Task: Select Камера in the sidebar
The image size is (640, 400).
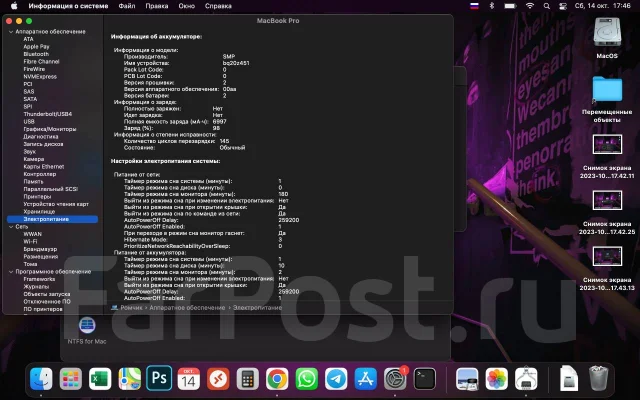Action: pyautogui.click(x=33, y=159)
